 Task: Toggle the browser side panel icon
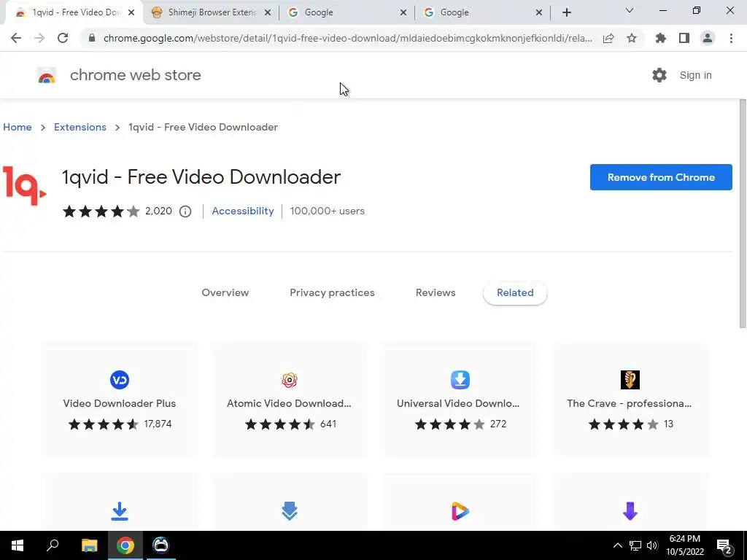[x=684, y=38]
